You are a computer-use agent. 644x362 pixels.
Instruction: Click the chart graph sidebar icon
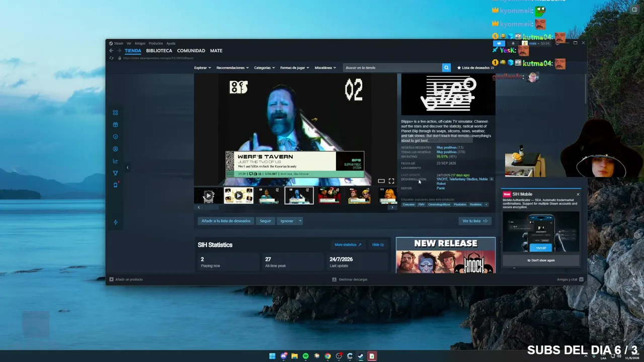click(x=115, y=161)
